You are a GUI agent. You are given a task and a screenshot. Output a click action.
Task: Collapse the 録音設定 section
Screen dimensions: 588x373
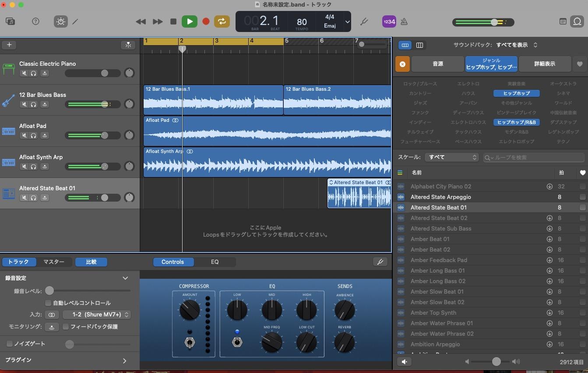125,278
